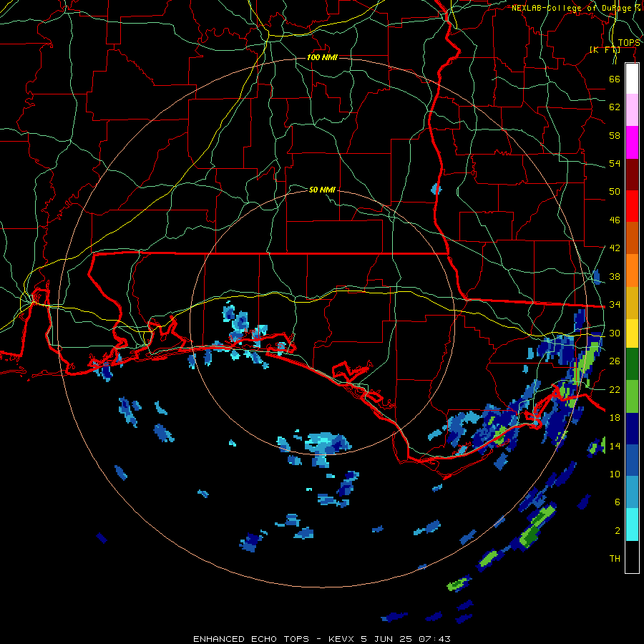Click the legend value "34"
Screen dimensions: 644x644
(x=615, y=305)
